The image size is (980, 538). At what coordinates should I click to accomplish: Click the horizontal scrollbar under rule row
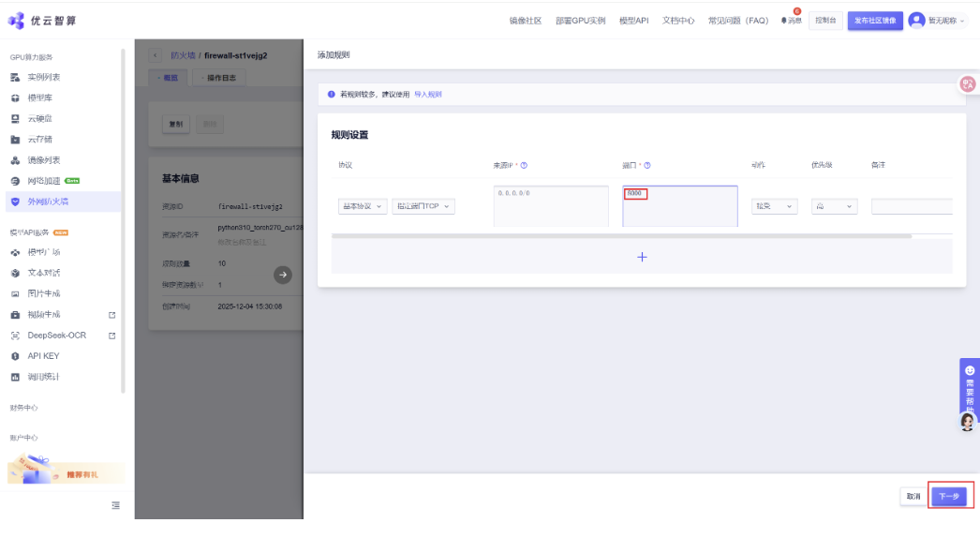pos(621,236)
